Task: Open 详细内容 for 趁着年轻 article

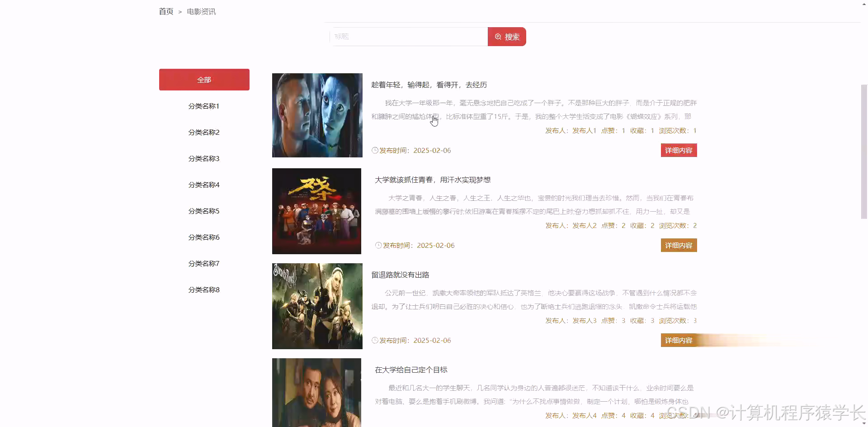Action: point(679,150)
